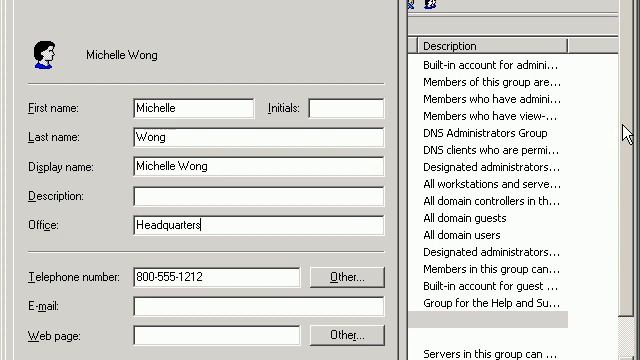Select row 'Members who have admini…'
640x360 pixels.
[x=492, y=99]
